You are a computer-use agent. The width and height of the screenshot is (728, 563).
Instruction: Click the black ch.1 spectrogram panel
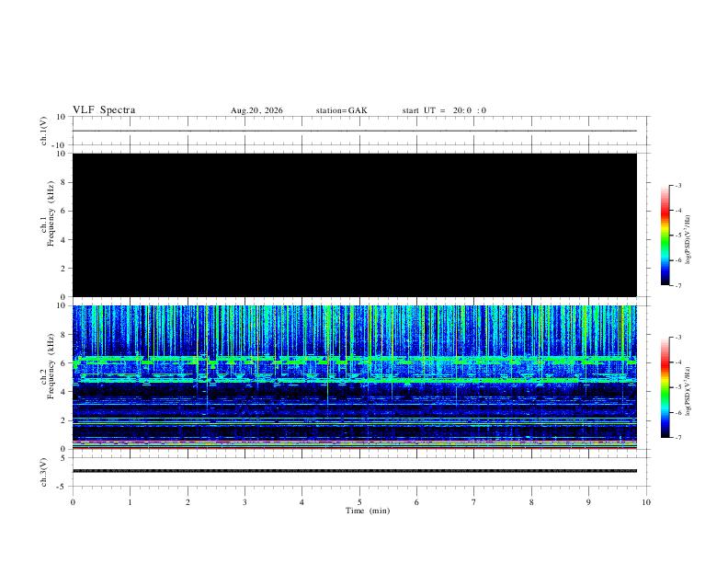point(355,224)
